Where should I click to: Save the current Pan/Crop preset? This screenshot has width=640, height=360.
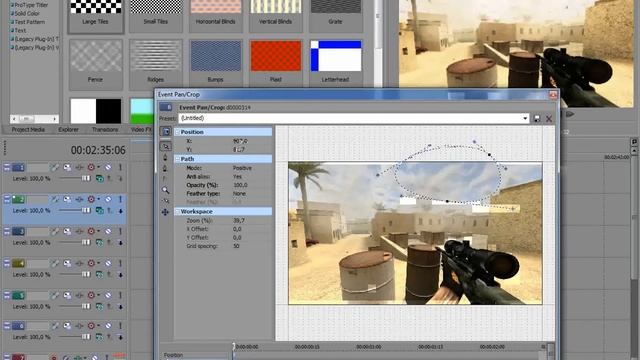coord(537,118)
